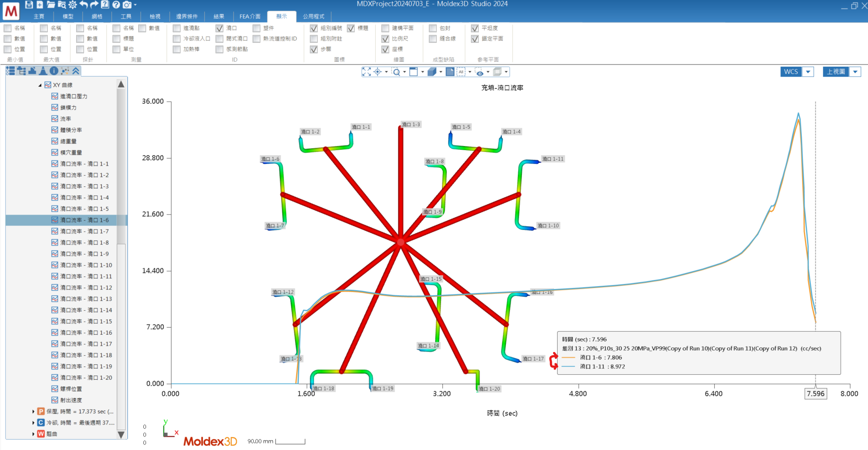
Task: Click the cone-shaped icon above tree panel
Action: (43, 71)
